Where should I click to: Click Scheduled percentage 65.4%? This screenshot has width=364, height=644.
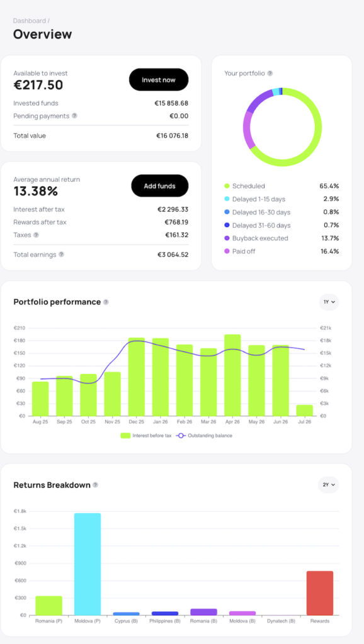(329, 186)
